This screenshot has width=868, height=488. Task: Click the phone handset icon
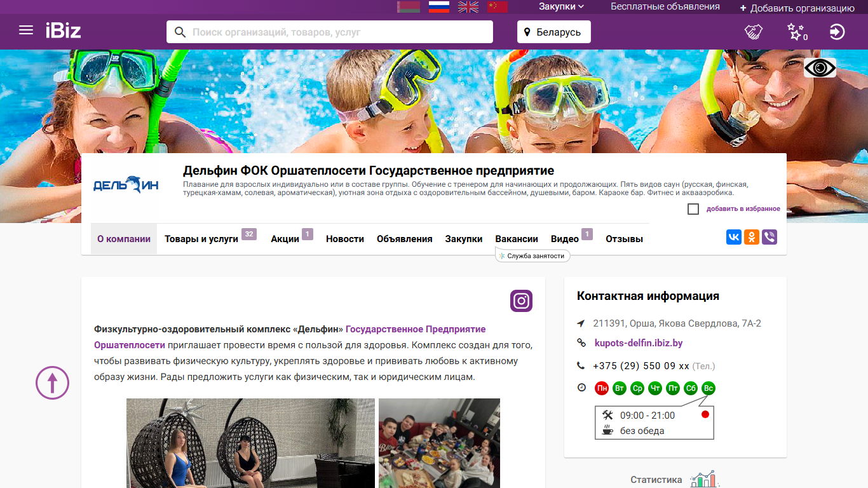click(581, 365)
